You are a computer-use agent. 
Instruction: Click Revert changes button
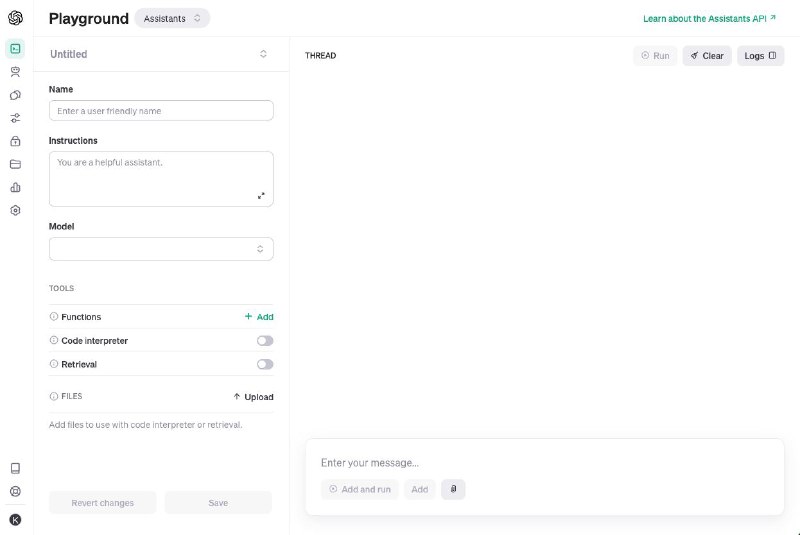tap(103, 503)
